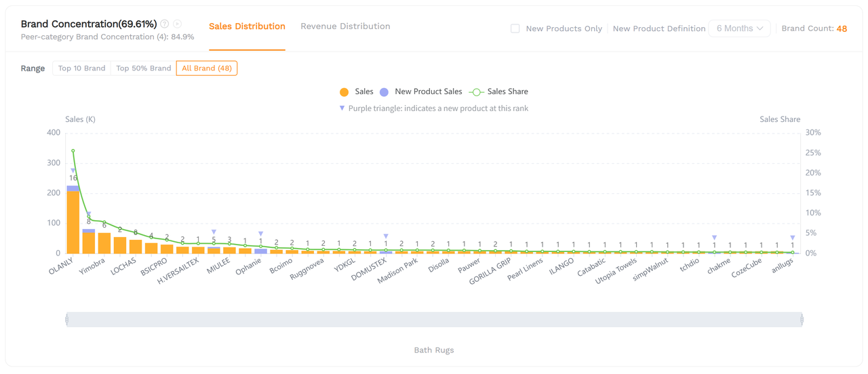
Task: Click the orange LOCHAS sales bar
Action: 136,247
